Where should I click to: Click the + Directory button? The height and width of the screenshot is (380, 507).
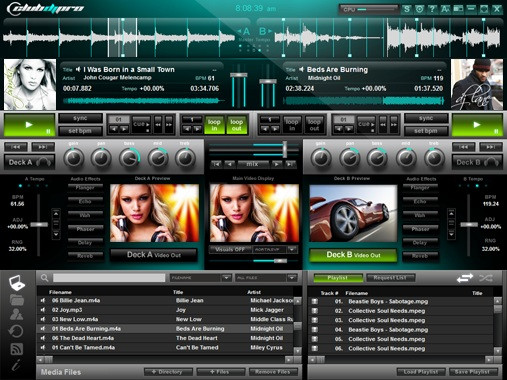pos(168,372)
